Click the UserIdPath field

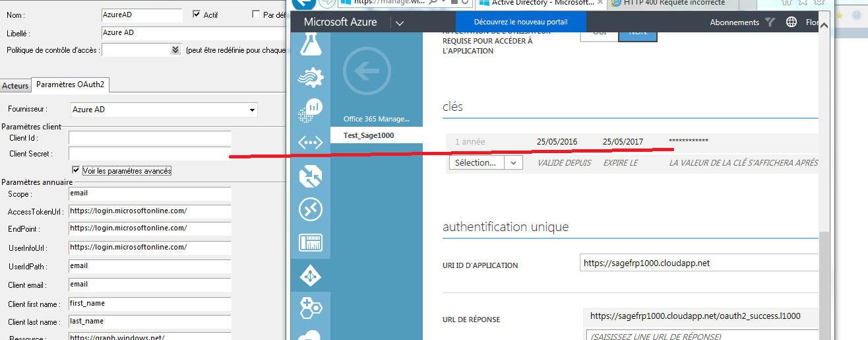coord(150,266)
